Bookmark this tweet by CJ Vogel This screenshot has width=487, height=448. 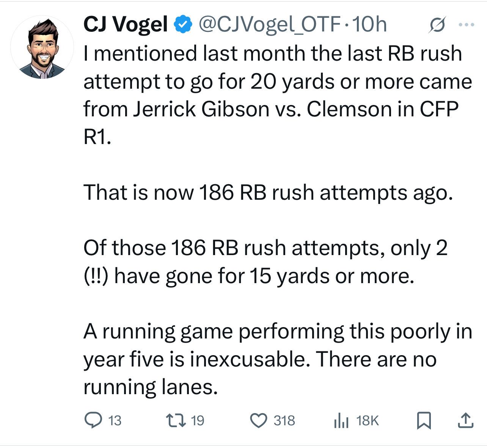point(424,420)
